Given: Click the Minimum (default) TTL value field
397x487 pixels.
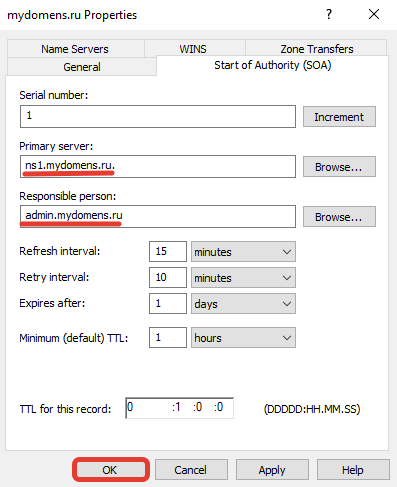Looking at the screenshot, I should click(x=168, y=337).
